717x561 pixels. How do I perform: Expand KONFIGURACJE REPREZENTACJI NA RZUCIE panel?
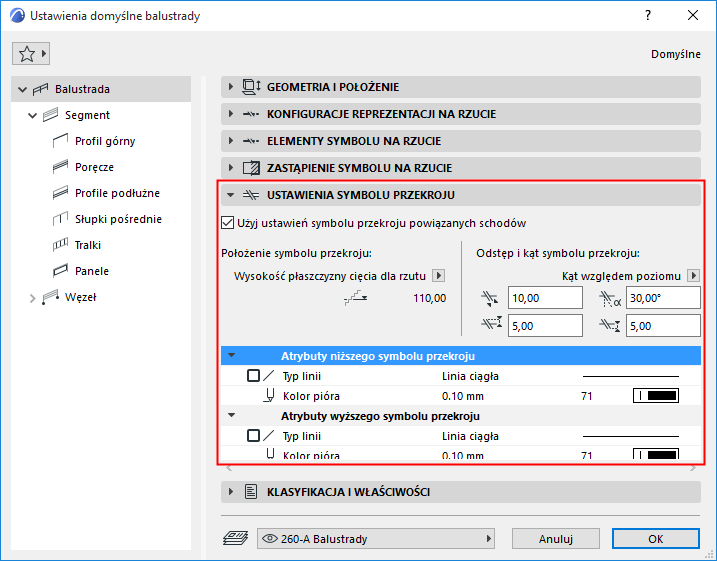point(460,114)
